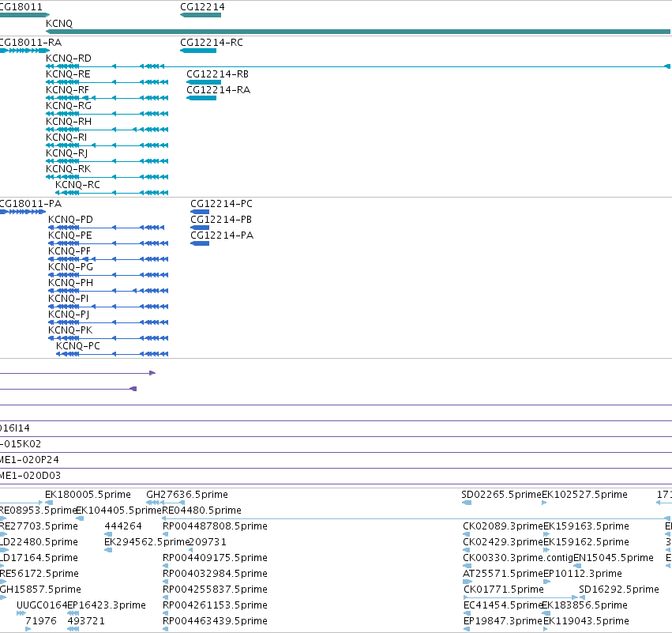The height and width of the screenshot is (633, 672).
Task: Click the KCNQ-PJ protein label
Action: [69, 315]
